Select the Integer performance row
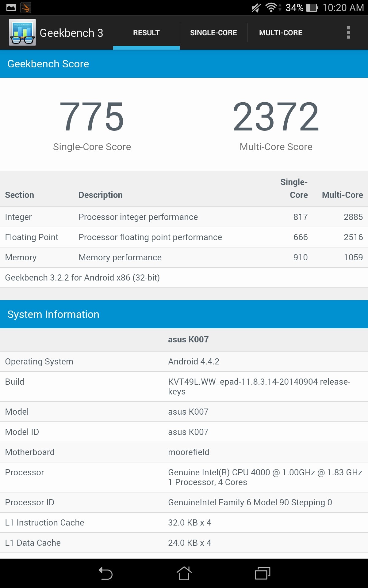 click(184, 217)
